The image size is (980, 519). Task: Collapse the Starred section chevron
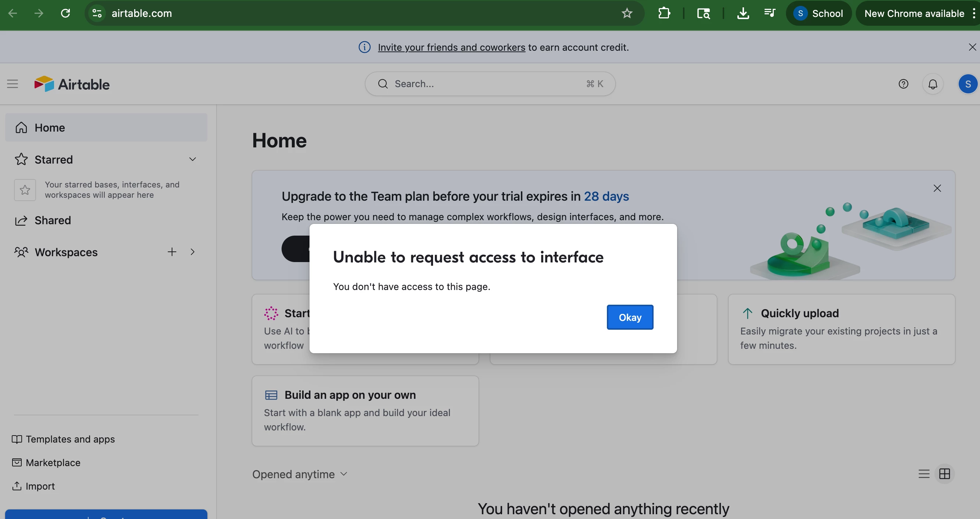pos(193,159)
